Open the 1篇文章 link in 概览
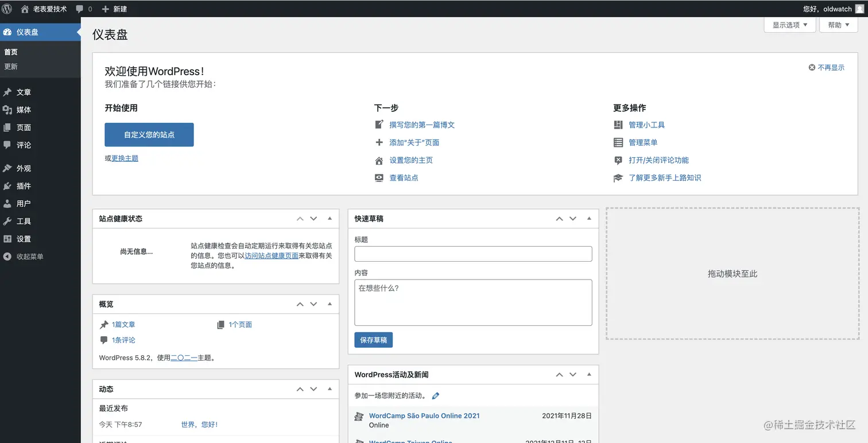 point(123,325)
